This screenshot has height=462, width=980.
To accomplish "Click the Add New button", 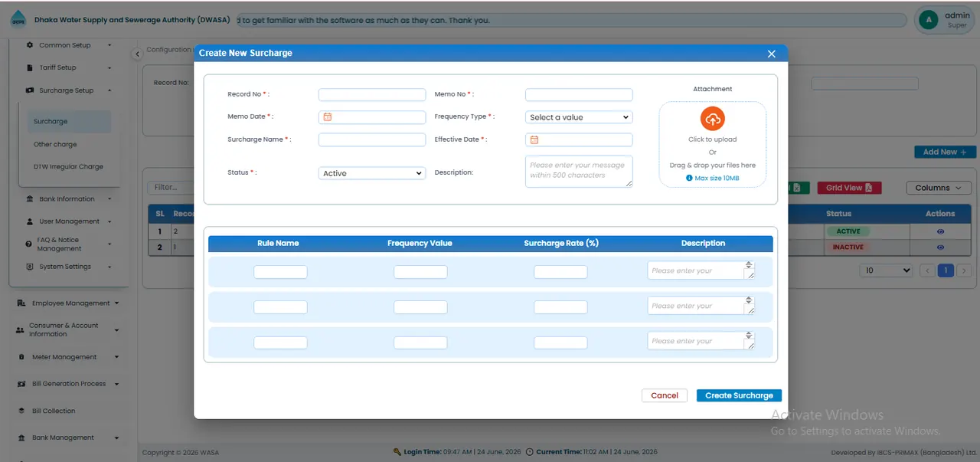I will [x=945, y=152].
